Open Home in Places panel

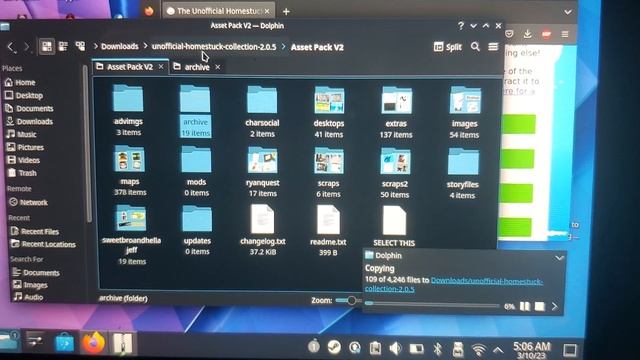click(x=20, y=82)
